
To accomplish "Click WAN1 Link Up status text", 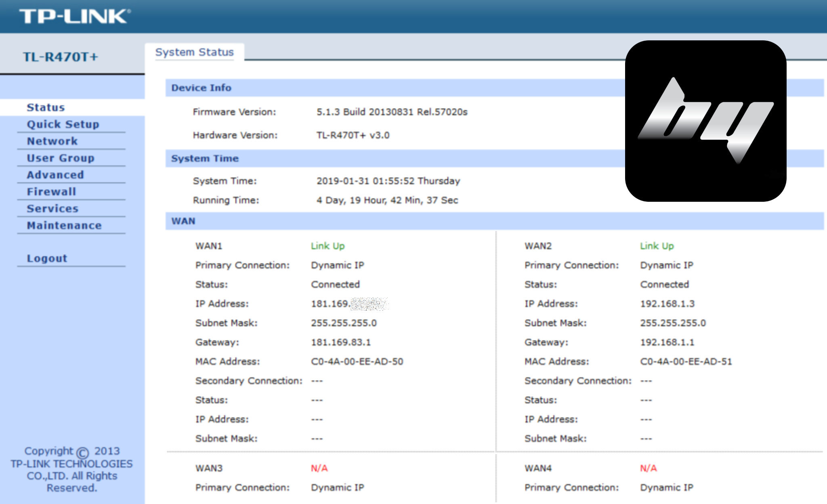I will coord(327,246).
